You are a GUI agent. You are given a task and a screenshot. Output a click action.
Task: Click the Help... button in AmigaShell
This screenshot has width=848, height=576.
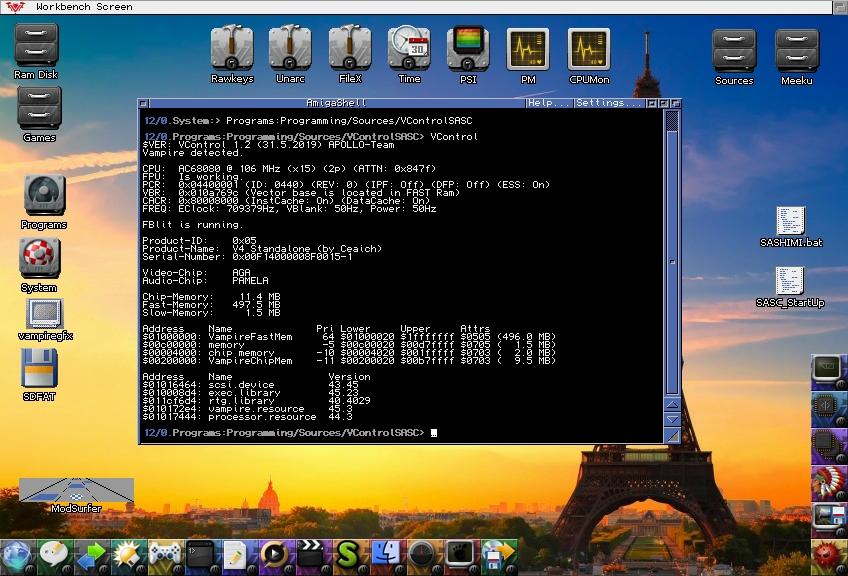pos(549,103)
